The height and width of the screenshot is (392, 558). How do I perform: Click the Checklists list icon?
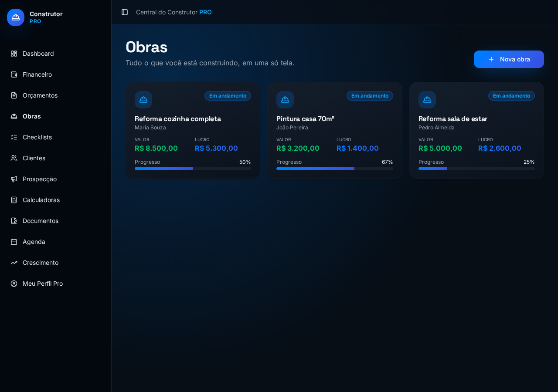tap(14, 137)
